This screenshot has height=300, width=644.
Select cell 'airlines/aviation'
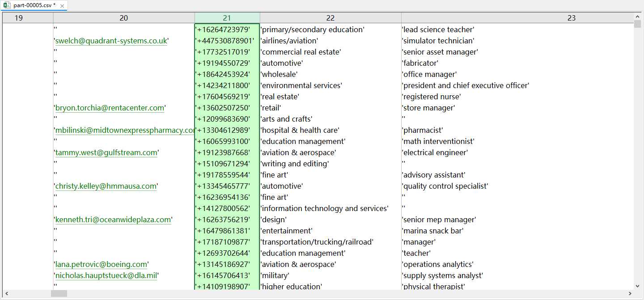coord(330,41)
